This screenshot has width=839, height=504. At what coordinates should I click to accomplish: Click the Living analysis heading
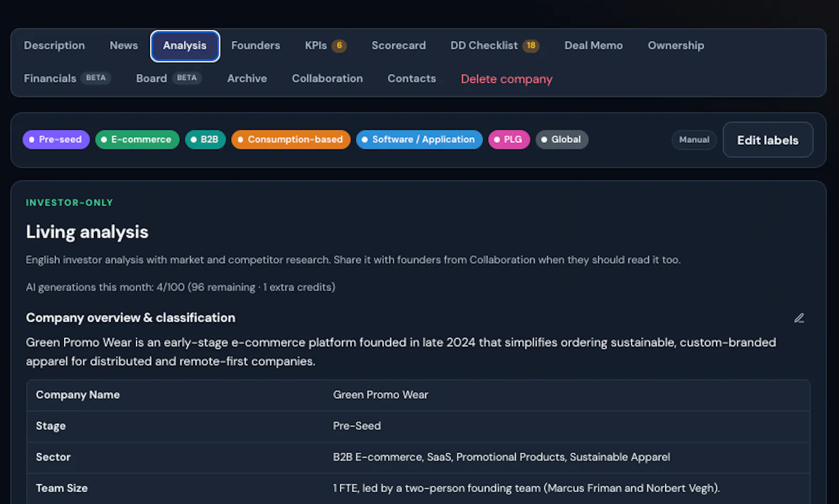tap(87, 232)
